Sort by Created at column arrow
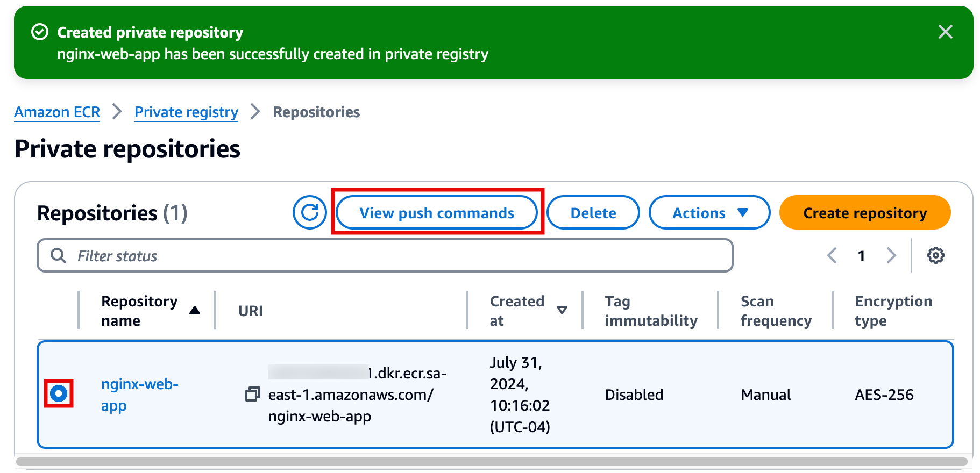Screen dimensions: 980x473 [562, 310]
